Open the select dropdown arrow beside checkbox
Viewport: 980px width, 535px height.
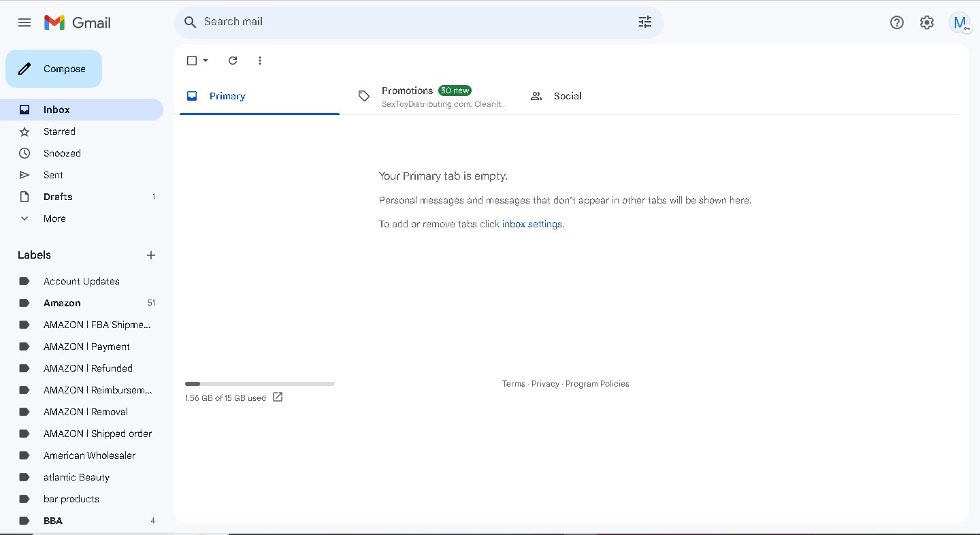206,61
